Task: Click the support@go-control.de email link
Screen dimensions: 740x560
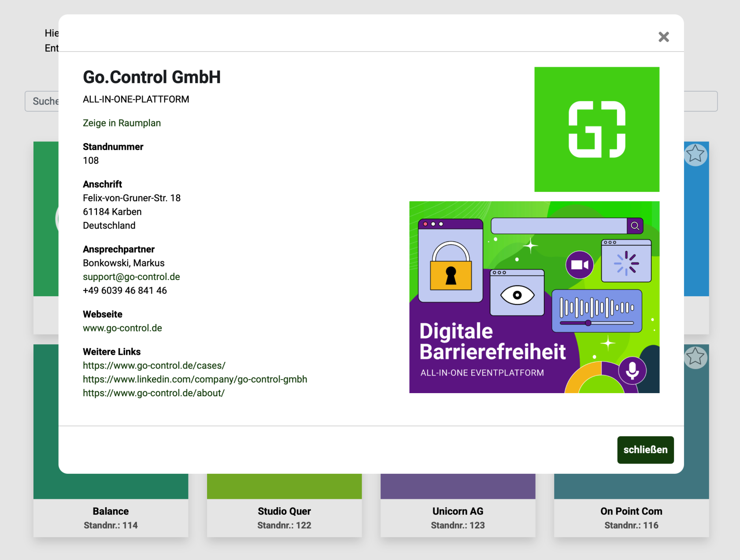Action: pyautogui.click(x=131, y=276)
